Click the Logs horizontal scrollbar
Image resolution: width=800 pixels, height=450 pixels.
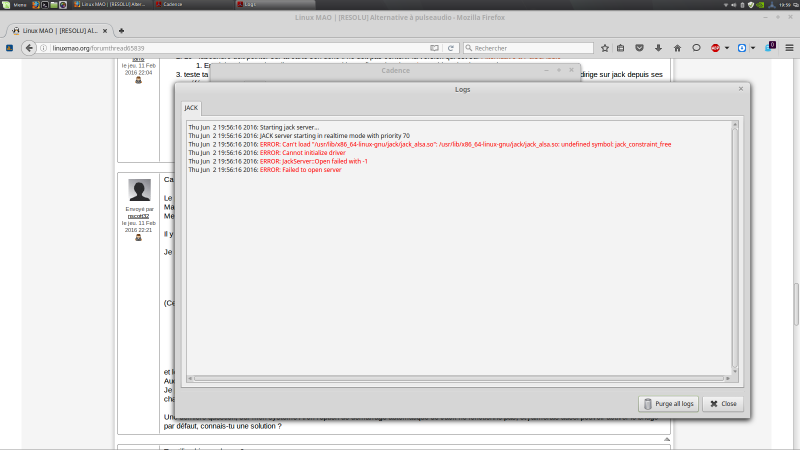coord(459,379)
